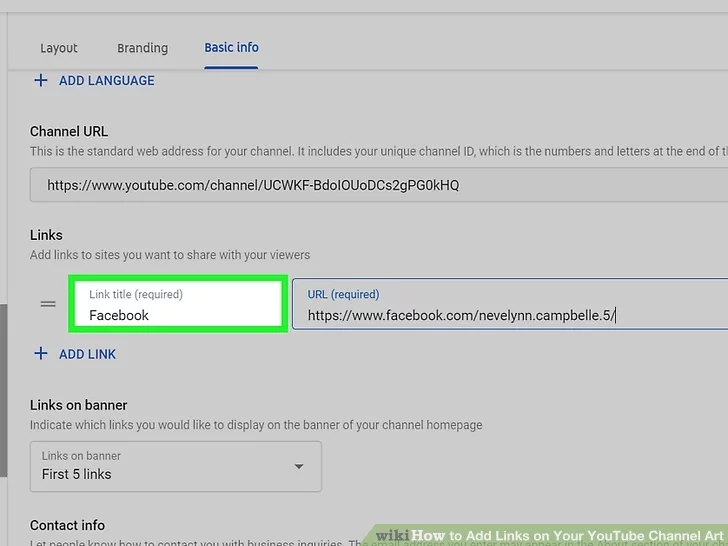Click the plus icon beside ADD LANGUAGE
Screen dimensions: 728x546
(41, 80)
